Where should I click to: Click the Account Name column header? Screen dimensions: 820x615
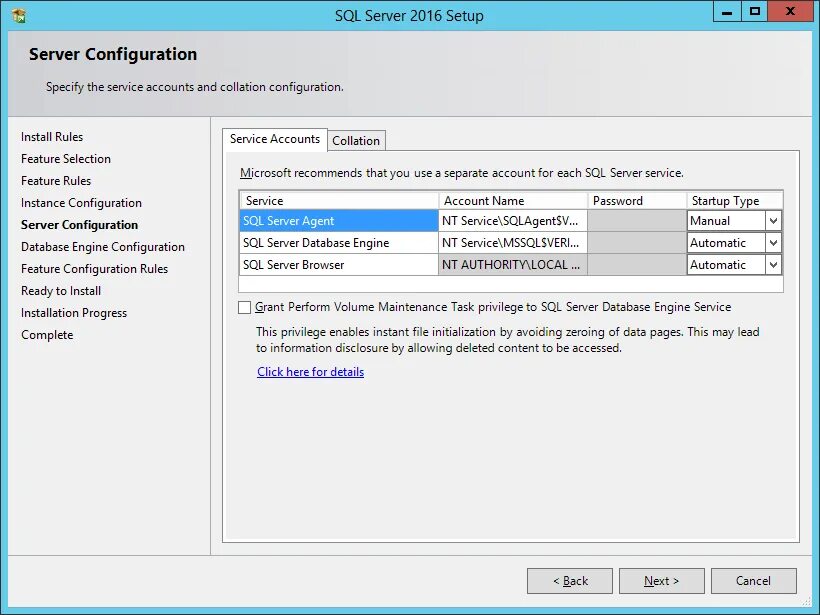pyautogui.click(x=512, y=201)
